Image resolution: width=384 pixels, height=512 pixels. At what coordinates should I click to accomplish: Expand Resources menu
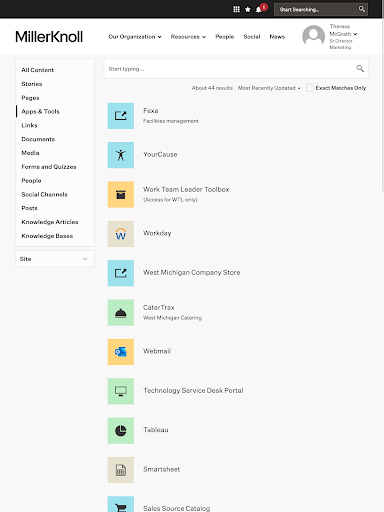pyautogui.click(x=188, y=37)
